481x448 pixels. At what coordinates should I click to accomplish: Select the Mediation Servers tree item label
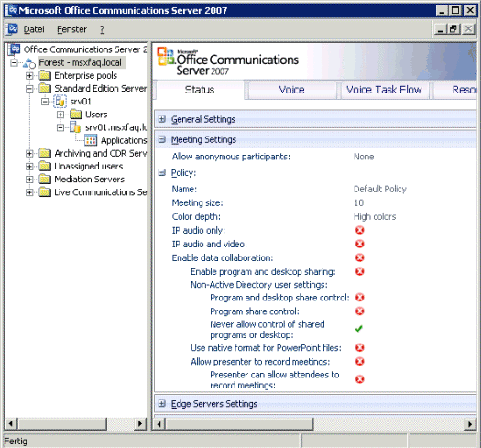tap(89, 180)
